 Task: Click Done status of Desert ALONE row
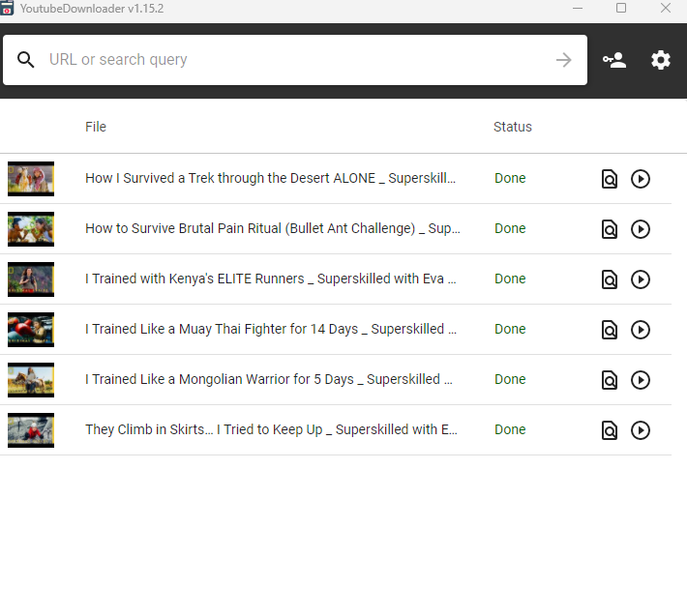pyautogui.click(x=510, y=178)
